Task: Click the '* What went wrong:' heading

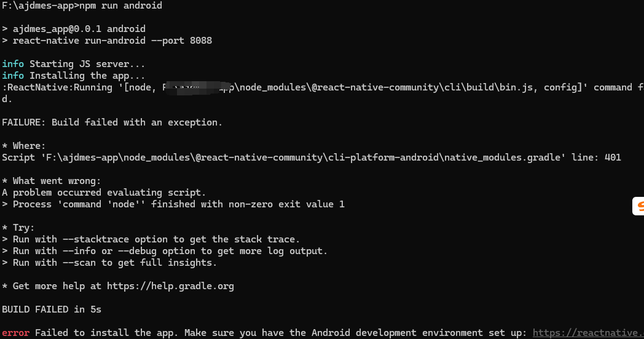Action: (52, 181)
